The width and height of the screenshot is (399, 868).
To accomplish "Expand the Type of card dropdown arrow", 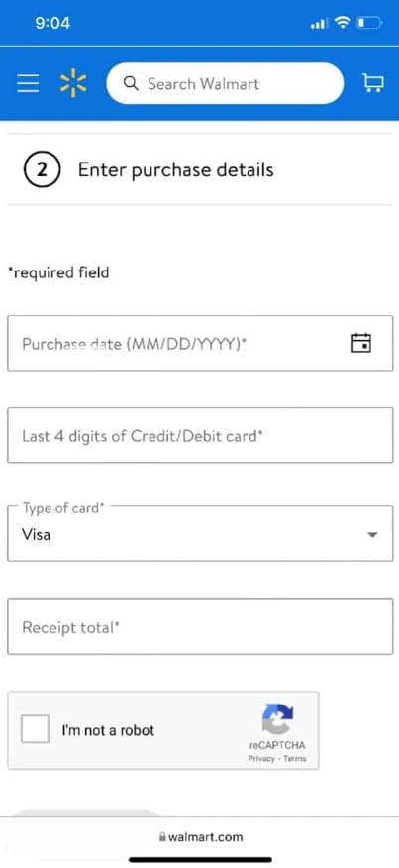I will tap(373, 535).
